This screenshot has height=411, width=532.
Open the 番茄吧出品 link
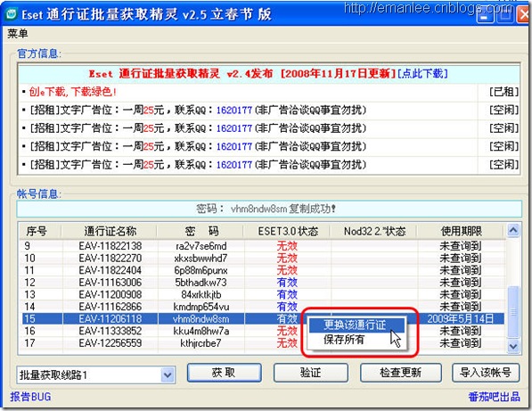494,397
